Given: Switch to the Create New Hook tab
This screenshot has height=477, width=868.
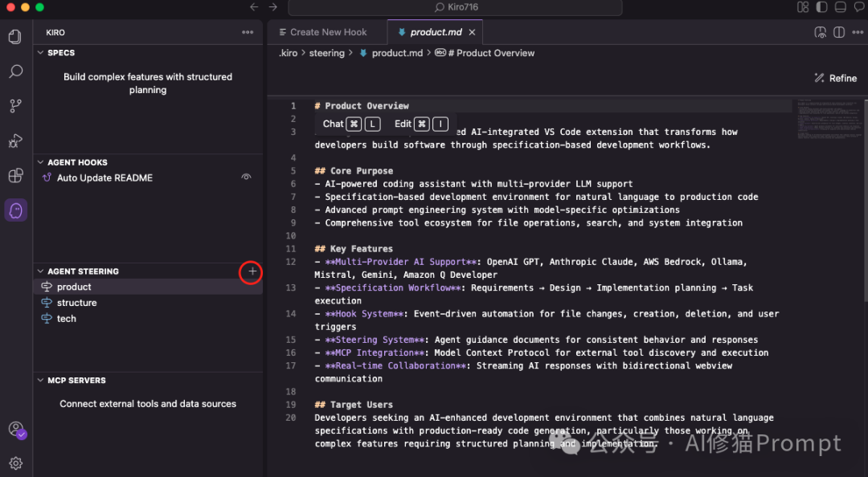Looking at the screenshot, I should (327, 33).
